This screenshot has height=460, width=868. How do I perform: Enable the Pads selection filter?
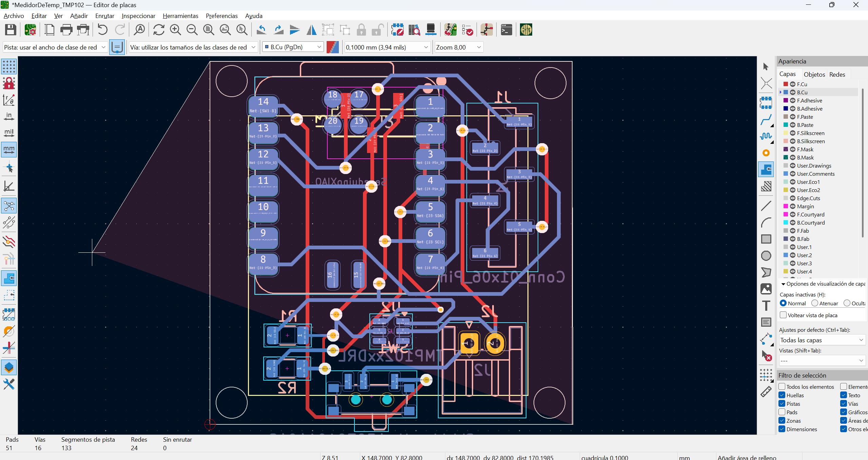pos(782,412)
